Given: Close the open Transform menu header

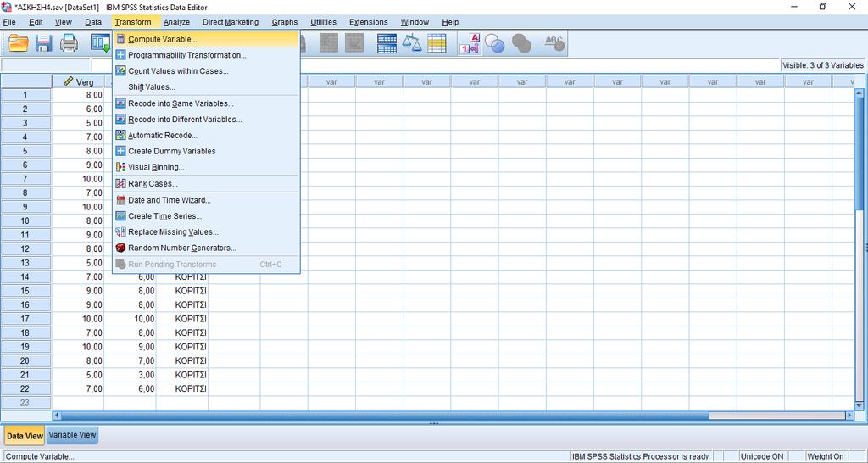Looking at the screenshot, I should [133, 22].
